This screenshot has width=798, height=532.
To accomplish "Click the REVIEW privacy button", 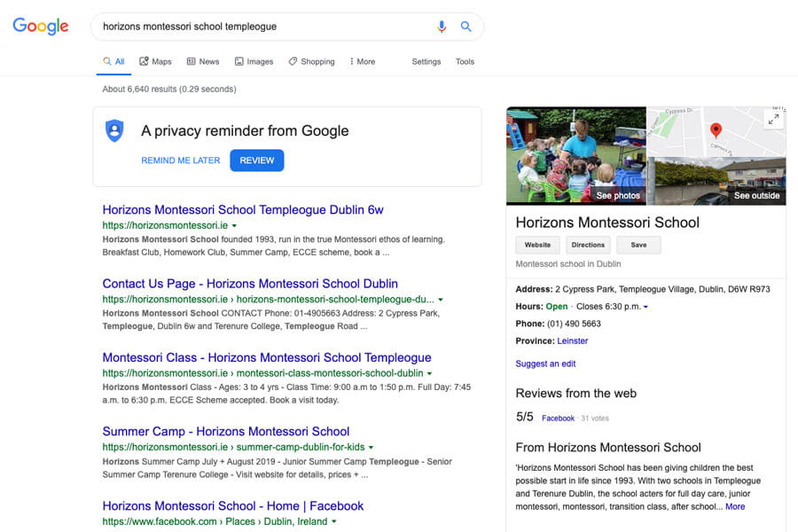I will pyautogui.click(x=257, y=160).
